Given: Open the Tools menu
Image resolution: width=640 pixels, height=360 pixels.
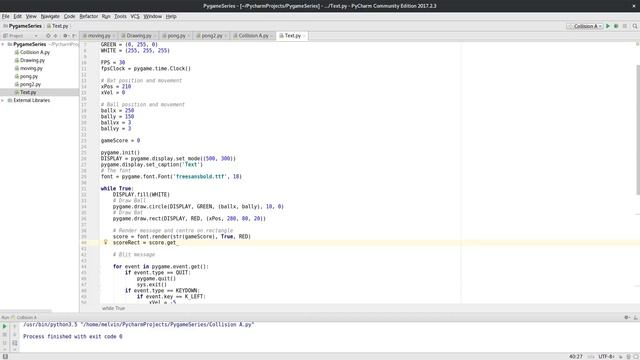Looking at the screenshot, I should click(120, 16).
